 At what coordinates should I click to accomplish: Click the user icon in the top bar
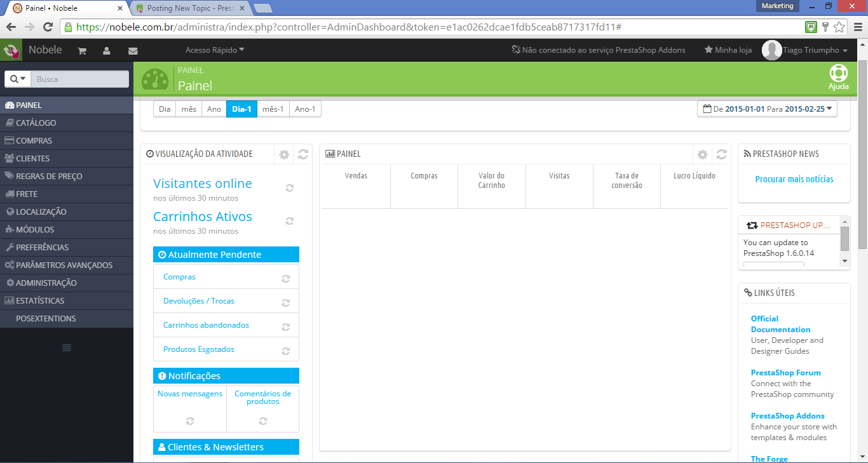107,51
